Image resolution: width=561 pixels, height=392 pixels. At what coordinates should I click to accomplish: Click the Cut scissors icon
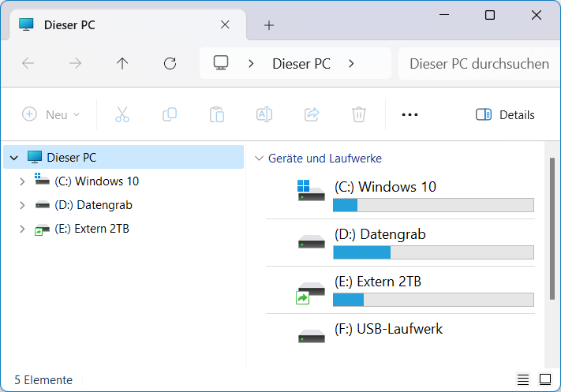122,114
